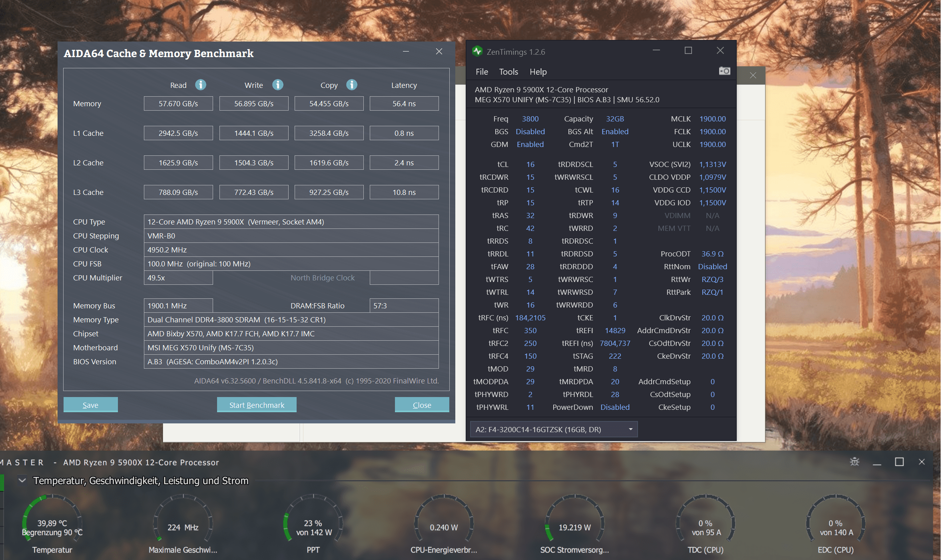Click the BGS Alt value Enabled

pos(615,131)
